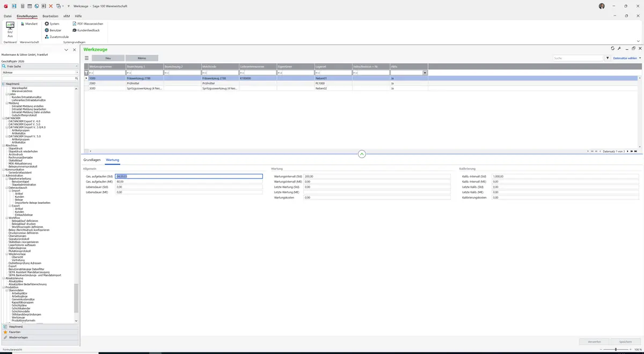Collapse the navigation panel chevron
This screenshot has width=644, height=354.
click(67, 49)
